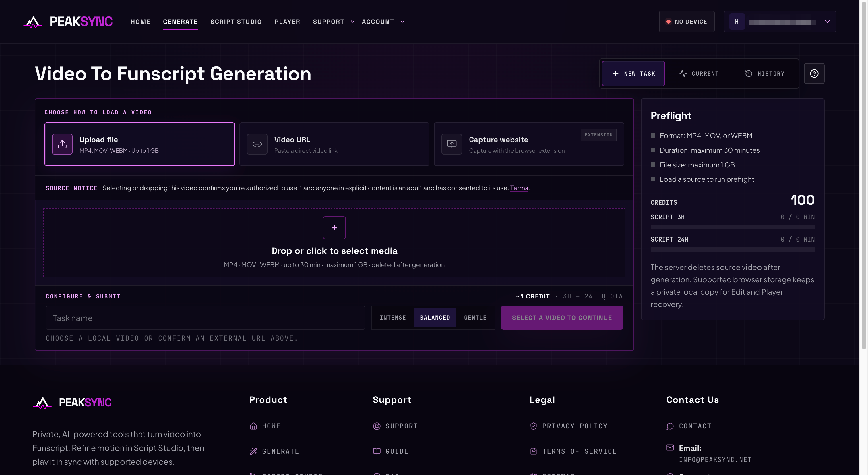Click the ~1 Credit cost label
Image resolution: width=868 pixels, height=475 pixels.
pyautogui.click(x=533, y=296)
